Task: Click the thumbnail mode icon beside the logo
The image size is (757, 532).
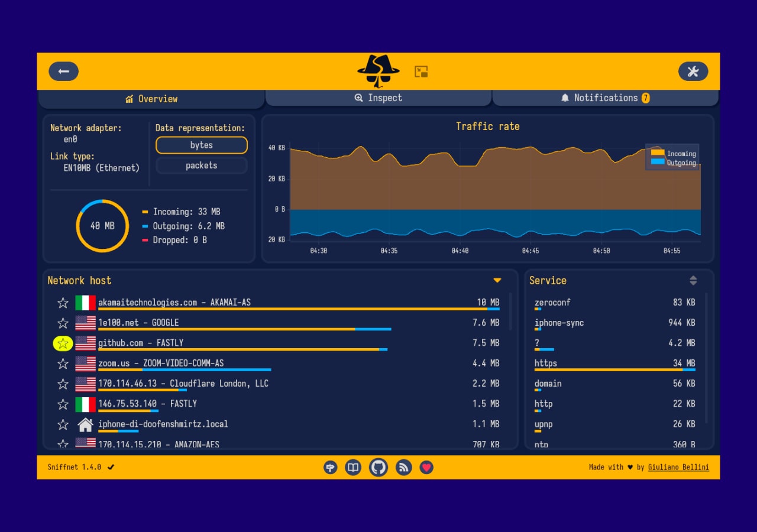Action: pyautogui.click(x=421, y=71)
